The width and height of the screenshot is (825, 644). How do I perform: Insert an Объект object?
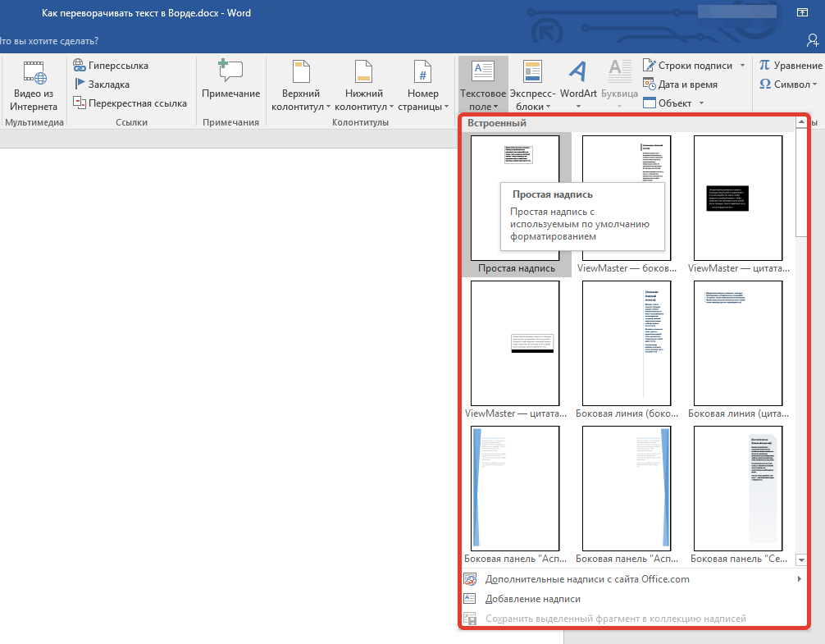point(668,103)
